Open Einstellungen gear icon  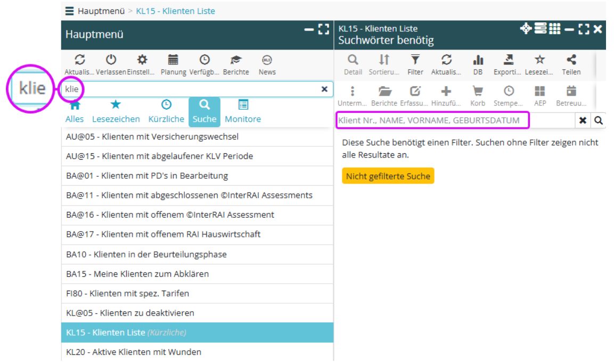tap(142, 60)
